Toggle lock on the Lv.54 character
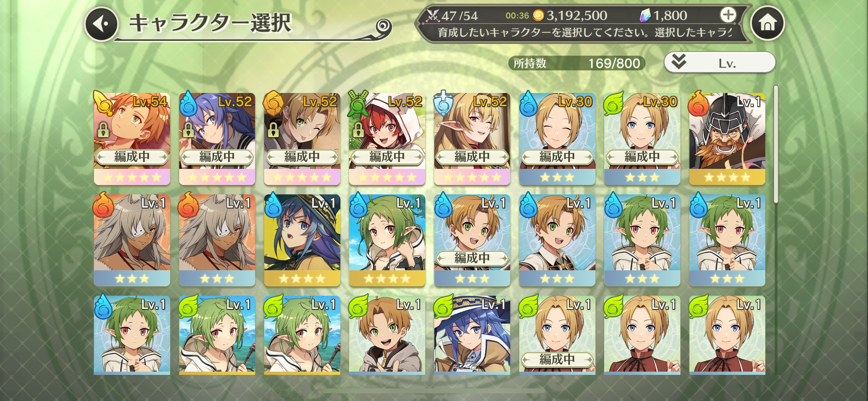The image size is (868, 401). (x=103, y=129)
